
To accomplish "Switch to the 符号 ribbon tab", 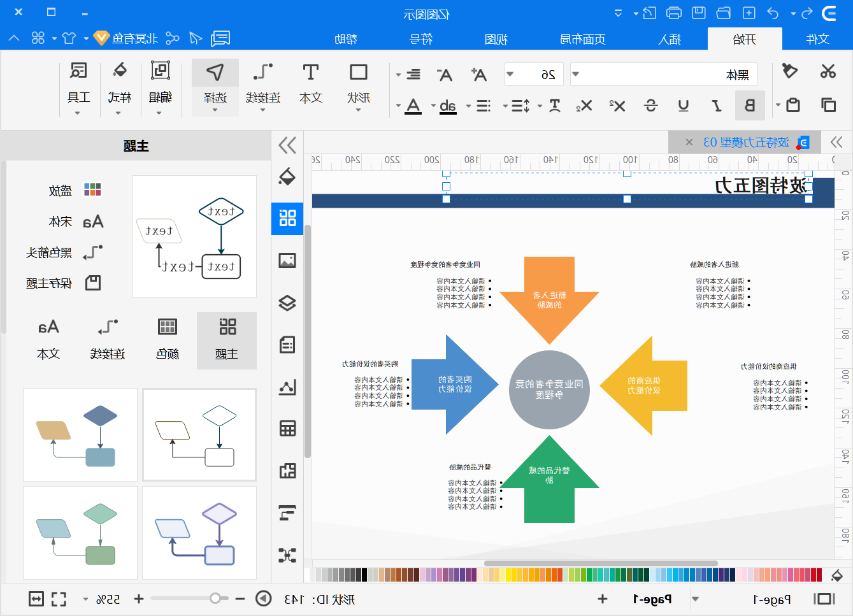I will pos(420,39).
